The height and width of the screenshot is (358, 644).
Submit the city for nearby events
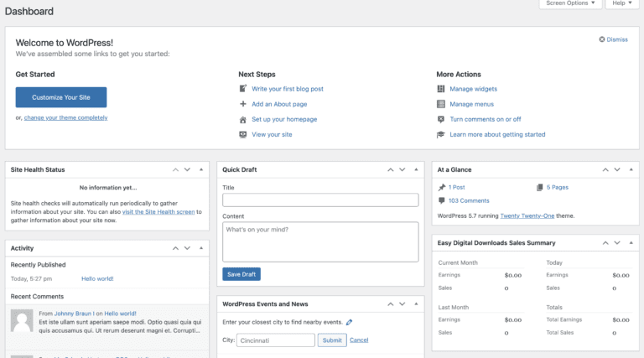[x=332, y=340]
